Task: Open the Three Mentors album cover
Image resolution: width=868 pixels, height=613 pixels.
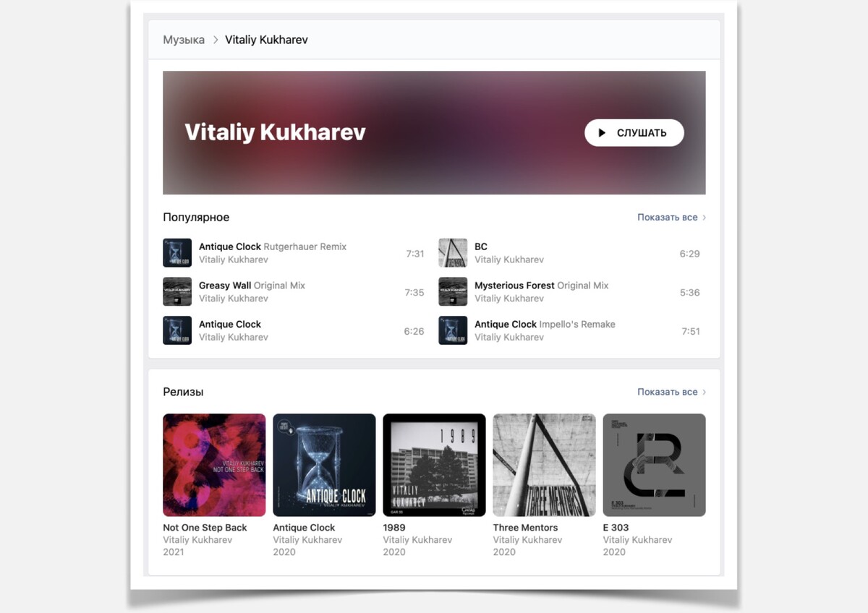Action: pyautogui.click(x=544, y=465)
